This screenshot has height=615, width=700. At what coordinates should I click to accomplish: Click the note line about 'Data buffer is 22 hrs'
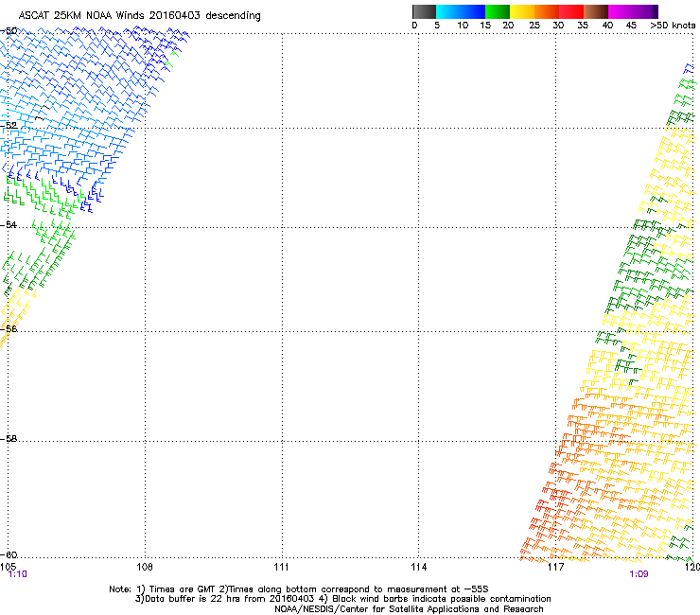[x=343, y=599]
